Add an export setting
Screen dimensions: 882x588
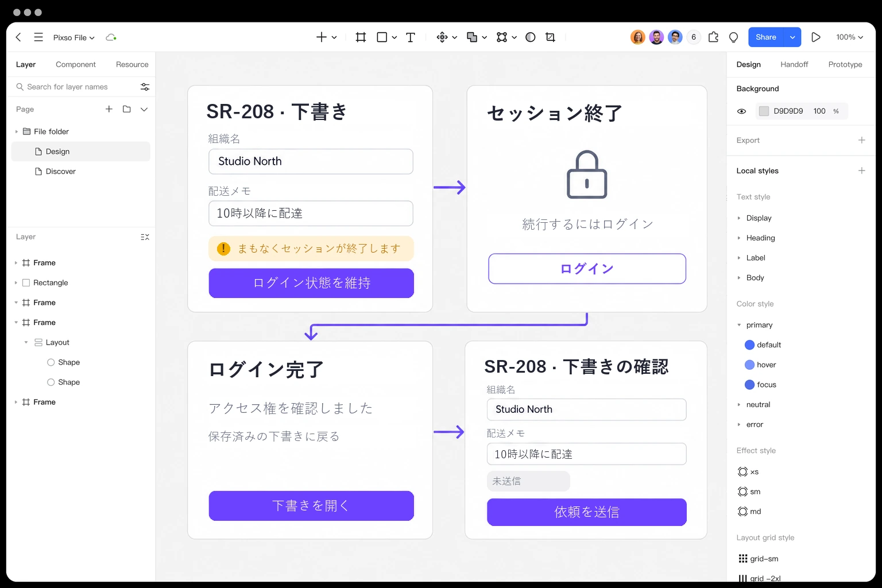(861, 140)
